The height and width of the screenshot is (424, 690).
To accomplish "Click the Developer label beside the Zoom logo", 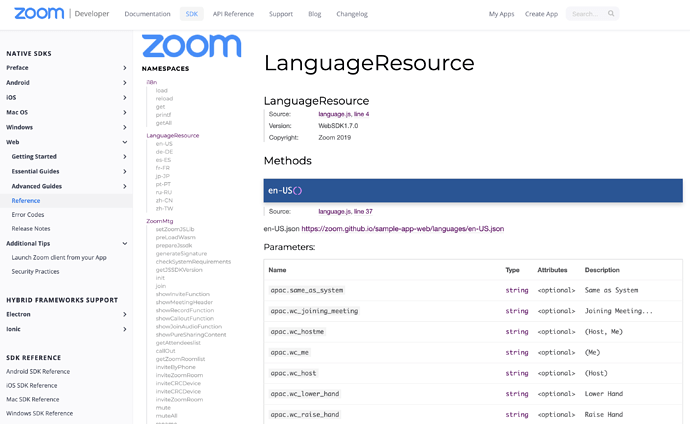I will [x=92, y=14].
